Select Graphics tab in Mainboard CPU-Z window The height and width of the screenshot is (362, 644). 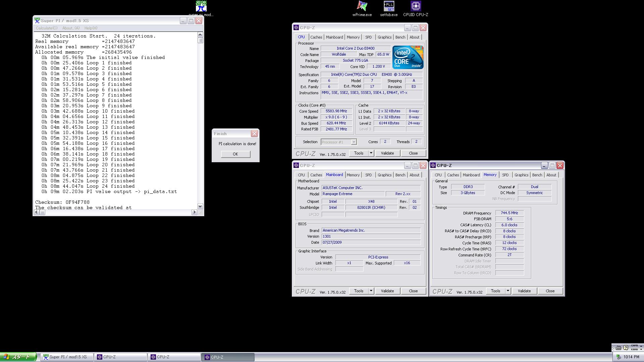click(x=384, y=175)
